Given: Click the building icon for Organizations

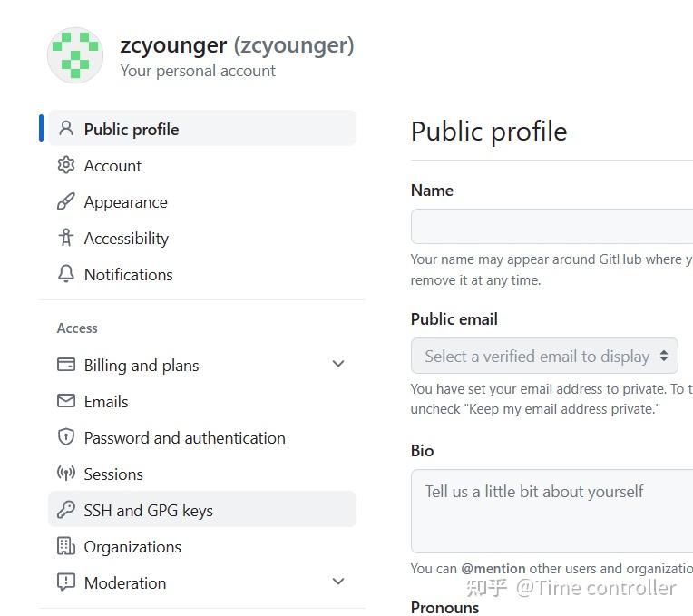Looking at the screenshot, I should 65,546.
